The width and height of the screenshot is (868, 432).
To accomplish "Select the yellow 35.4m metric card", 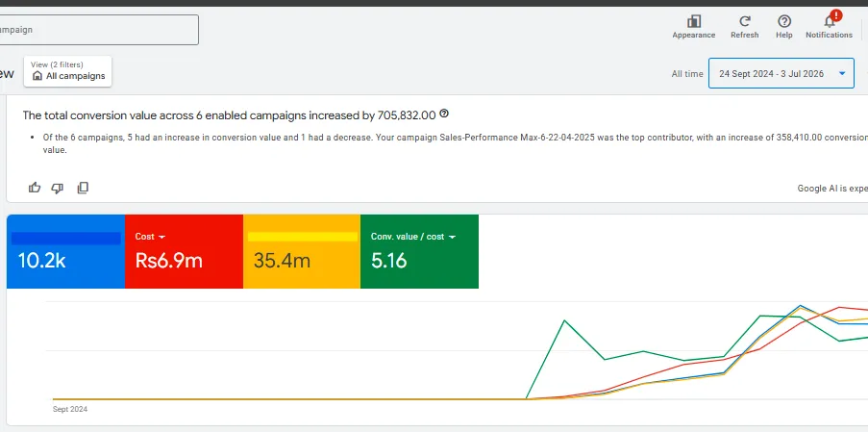I will click(302, 251).
